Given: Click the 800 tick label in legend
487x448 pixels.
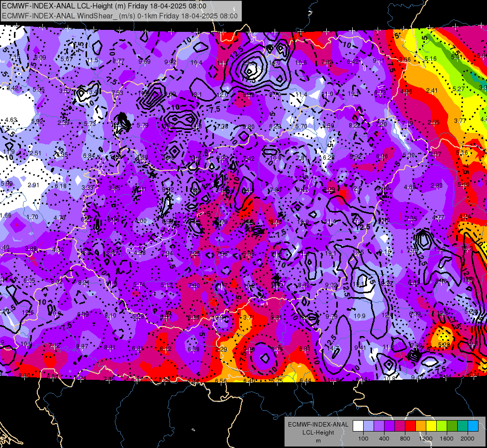Looking at the screenshot, I should [405, 439].
